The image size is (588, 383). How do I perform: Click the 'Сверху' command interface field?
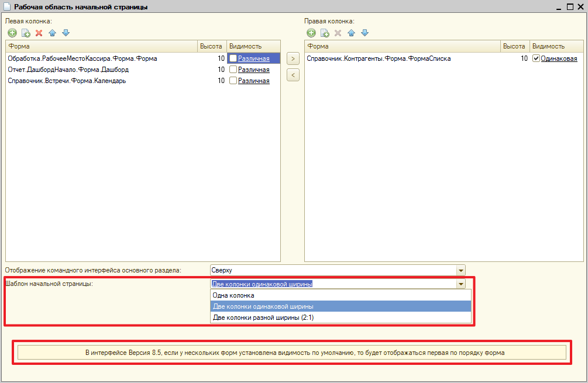(x=333, y=270)
